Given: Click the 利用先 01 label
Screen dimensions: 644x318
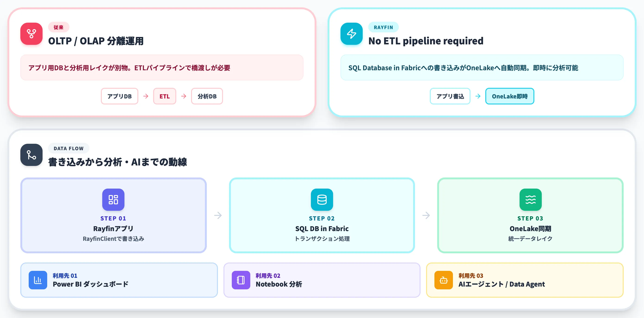Looking at the screenshot, I should 65,275.
